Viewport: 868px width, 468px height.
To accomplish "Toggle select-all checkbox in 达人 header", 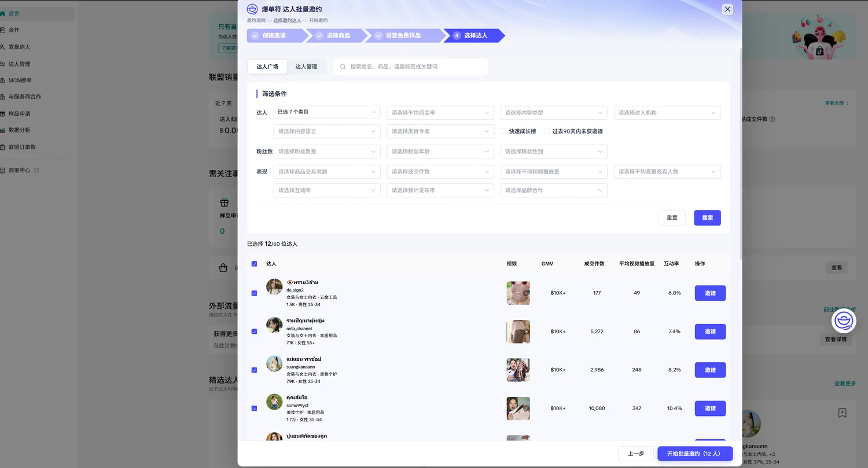I will click(x=254, y=264).
